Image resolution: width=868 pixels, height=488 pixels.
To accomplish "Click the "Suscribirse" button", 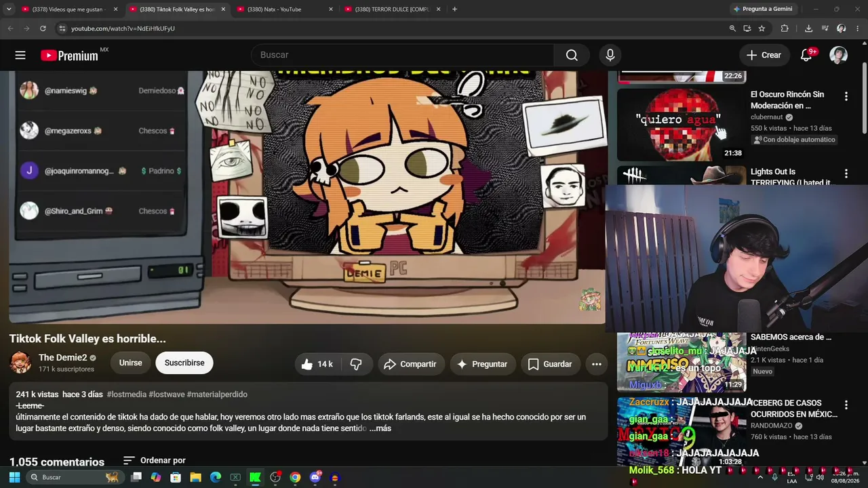I will 184,363.
